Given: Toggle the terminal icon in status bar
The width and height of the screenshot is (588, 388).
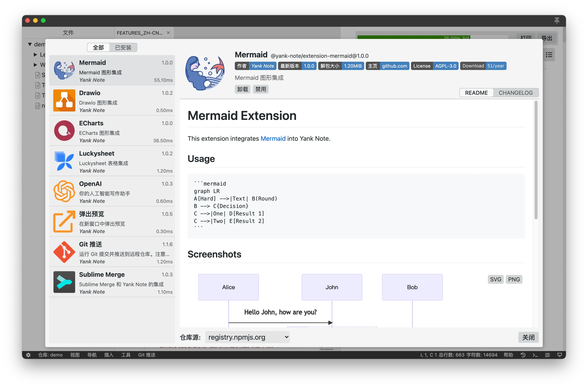Looking at the screenshot, I should tap(535, 355).
